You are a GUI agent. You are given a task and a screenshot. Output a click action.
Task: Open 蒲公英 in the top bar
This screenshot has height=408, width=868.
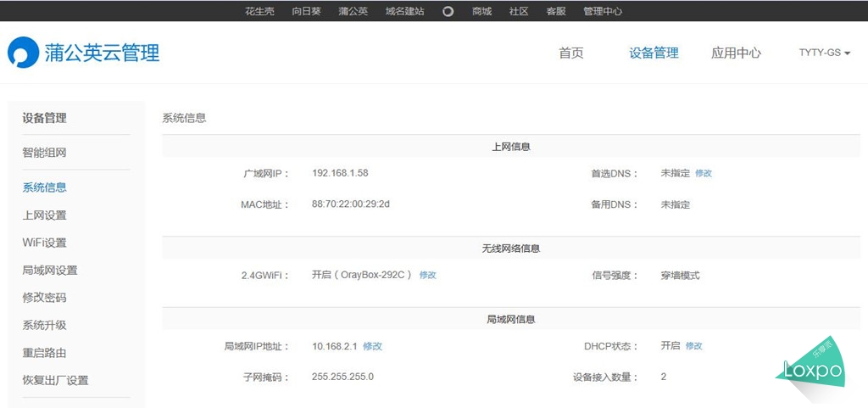click(353, 11)
